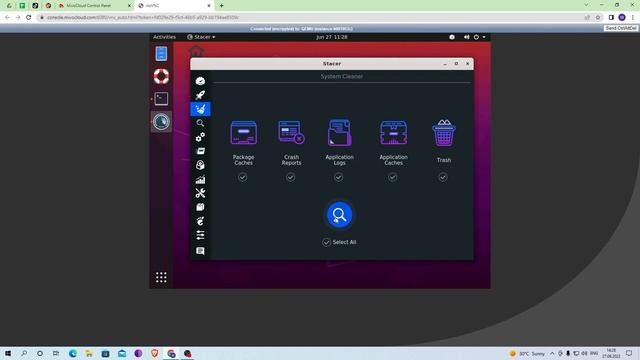Open the document app in Ubuntu dock

tap(161, 53)
